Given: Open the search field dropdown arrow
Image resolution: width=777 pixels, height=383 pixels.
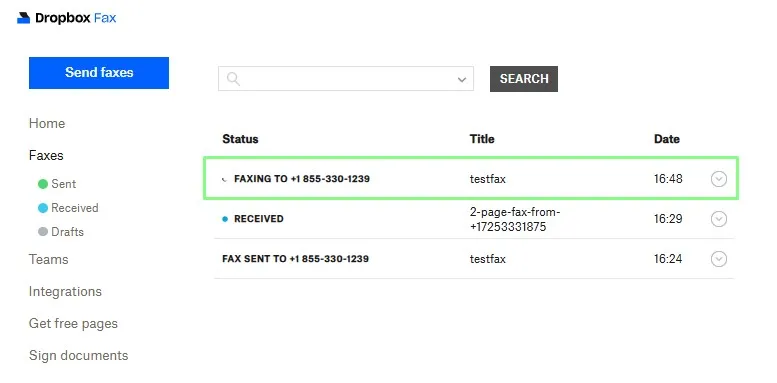Looking at the screenshot, I should (462, 79).
